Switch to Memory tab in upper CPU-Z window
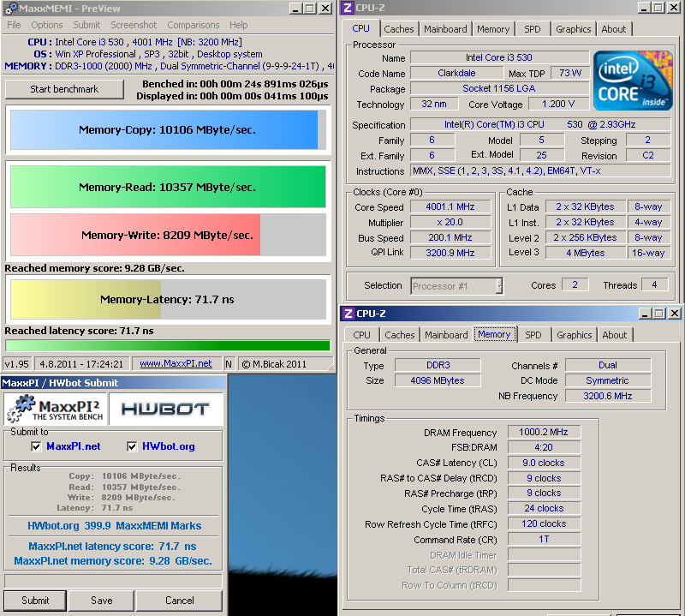This screenshot has height=616, width=685. pos(493,29)
